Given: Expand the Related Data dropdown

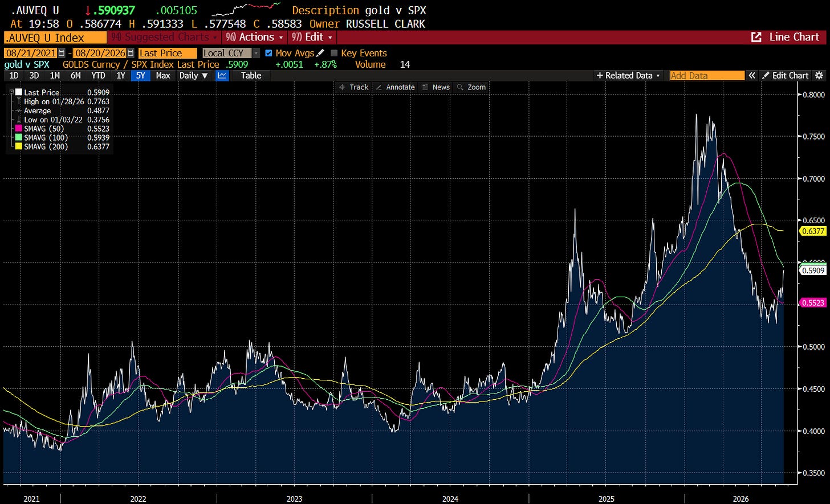Looking at the screenshot, I should tap(629, 75).
